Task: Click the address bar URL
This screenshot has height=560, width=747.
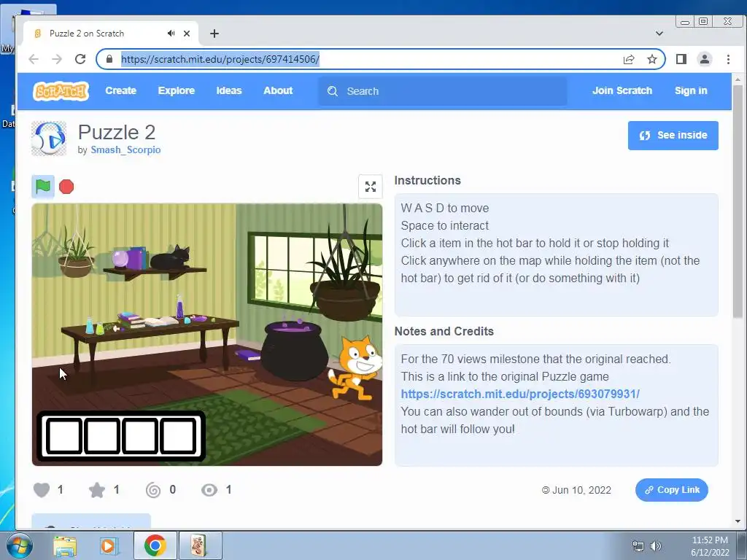Action: (x=220, y=59)
